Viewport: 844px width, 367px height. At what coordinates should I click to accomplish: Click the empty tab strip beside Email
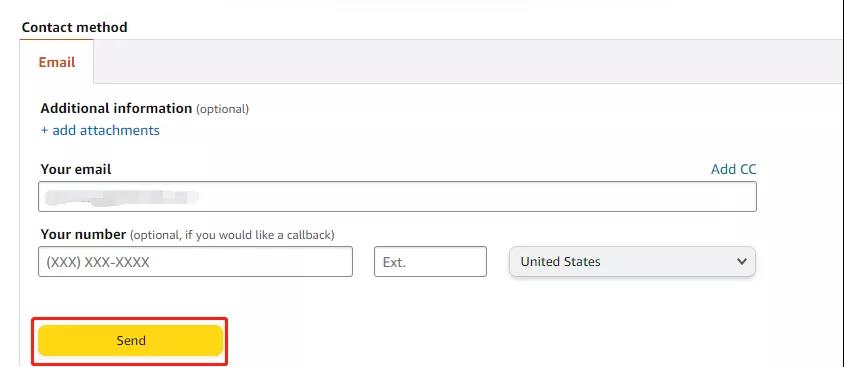click(x=468, y=61)
